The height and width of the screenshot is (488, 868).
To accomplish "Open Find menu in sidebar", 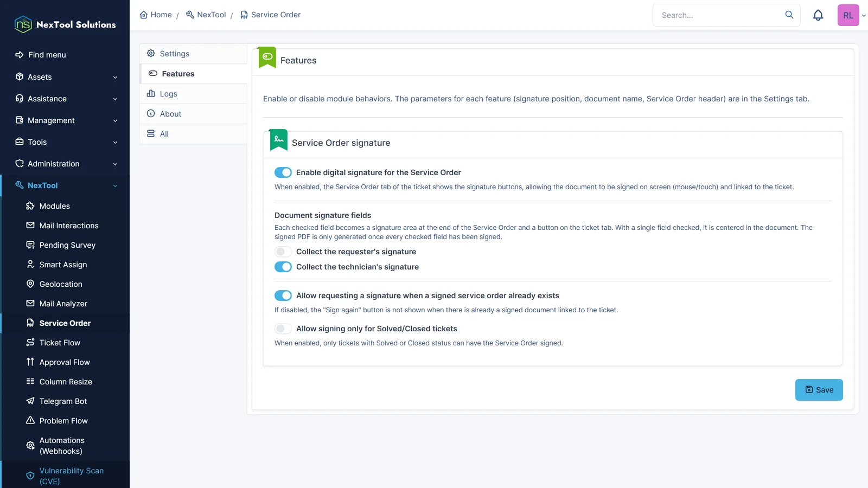I will [x=65, y=55].
